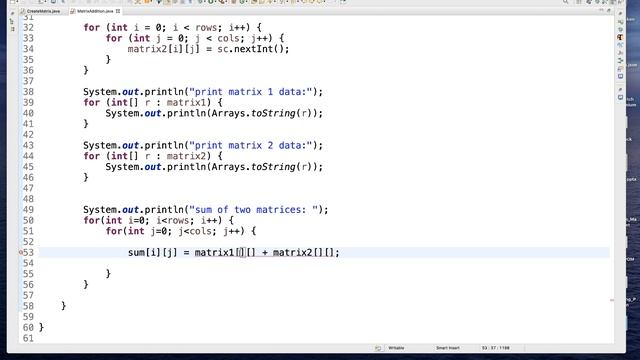The height and width of the screenshot is (360, 640).
Task: Click 'i < rows' condition on line 32
Action: tap(195, 27)
